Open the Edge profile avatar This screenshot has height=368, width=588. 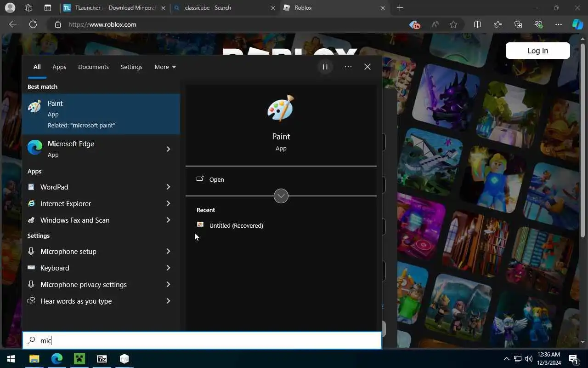click(x=10, y=8)
